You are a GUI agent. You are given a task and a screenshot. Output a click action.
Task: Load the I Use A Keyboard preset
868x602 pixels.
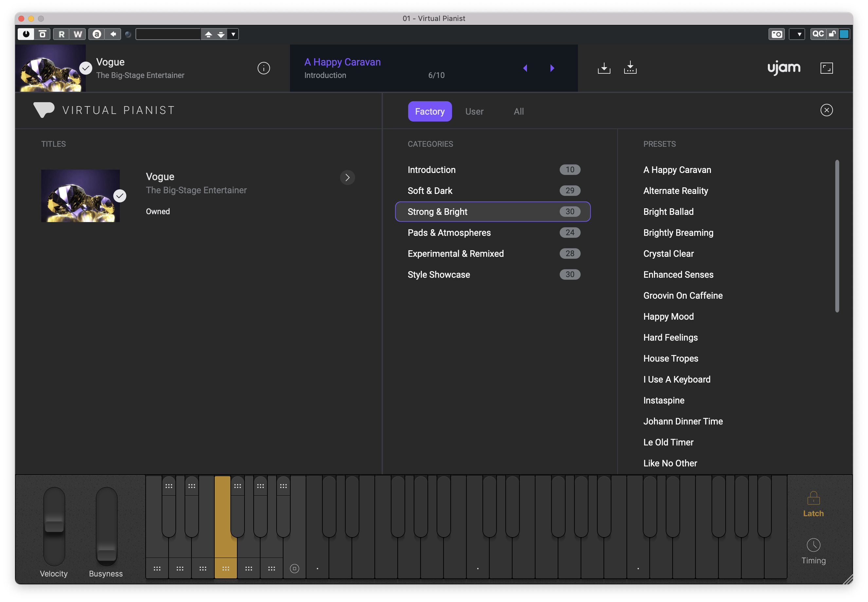(677, 379)
